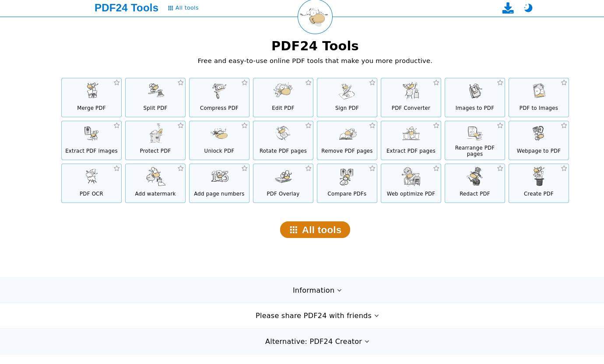
Task: Expand Alternative: PDF24 Creator section
Action: point(317,341)
